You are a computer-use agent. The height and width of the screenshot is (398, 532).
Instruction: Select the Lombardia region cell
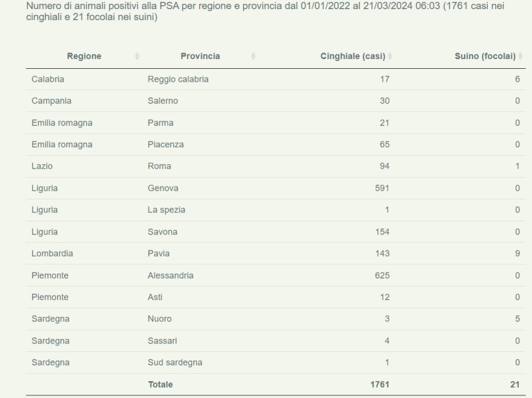52,253
